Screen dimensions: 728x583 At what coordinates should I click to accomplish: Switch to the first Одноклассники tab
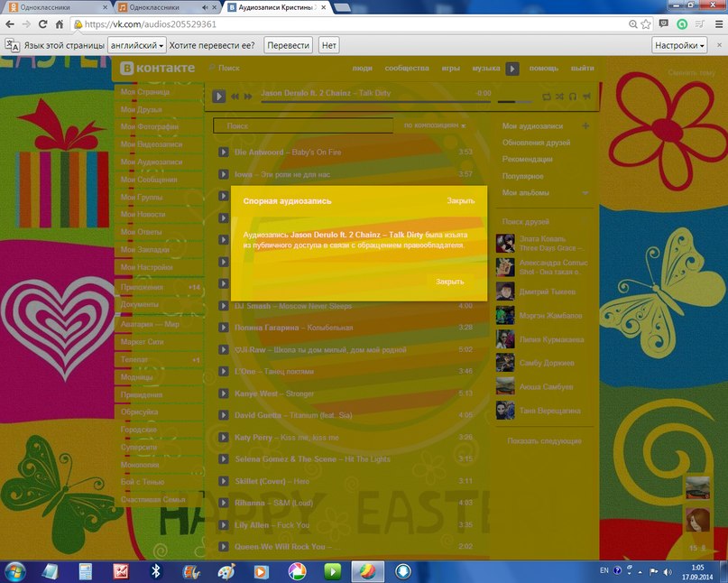point(58,7)
